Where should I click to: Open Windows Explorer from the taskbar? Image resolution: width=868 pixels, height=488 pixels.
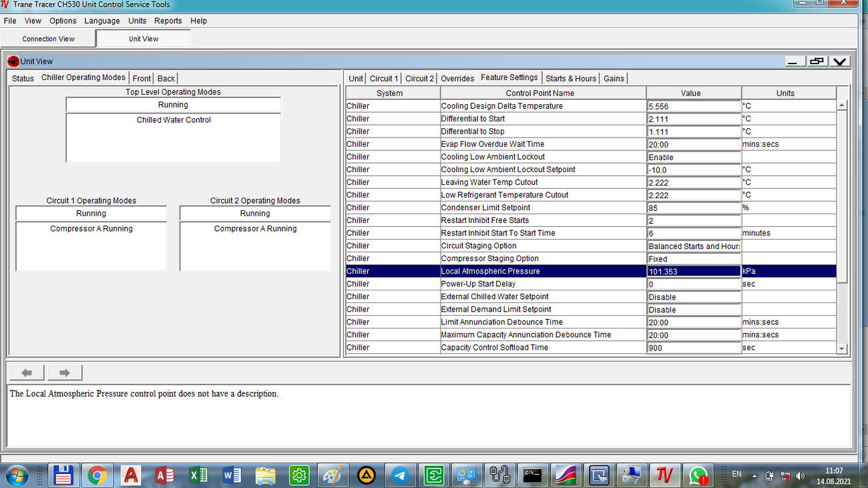pyautogui.click(x=265, y=475)
